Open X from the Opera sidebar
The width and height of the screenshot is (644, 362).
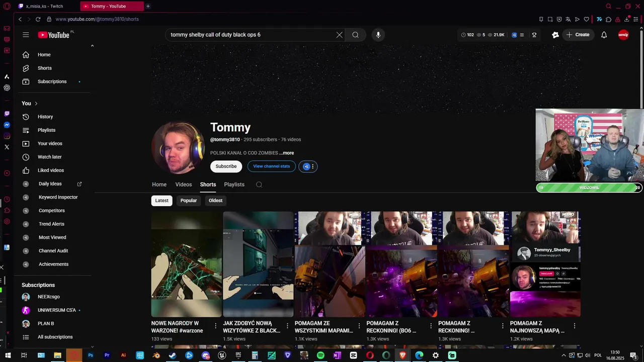pyautogui.click(x=7, y=147)
